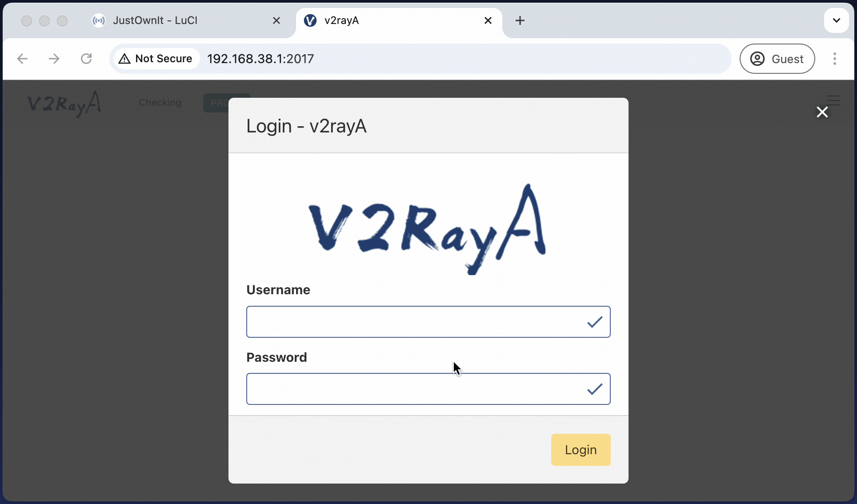Screen dimensions: 857x504
Task: Go forward to the next page
Action: tap(54, 59)
